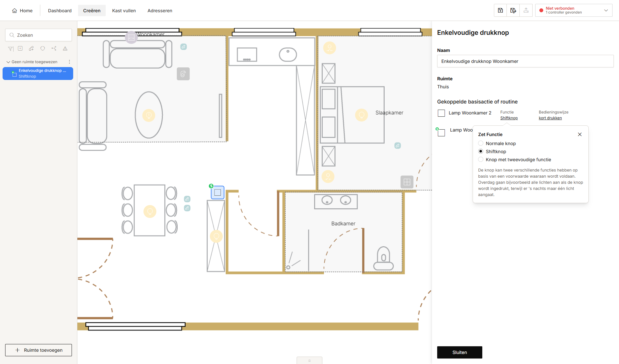Click the Sluiten button

[460, 352]
